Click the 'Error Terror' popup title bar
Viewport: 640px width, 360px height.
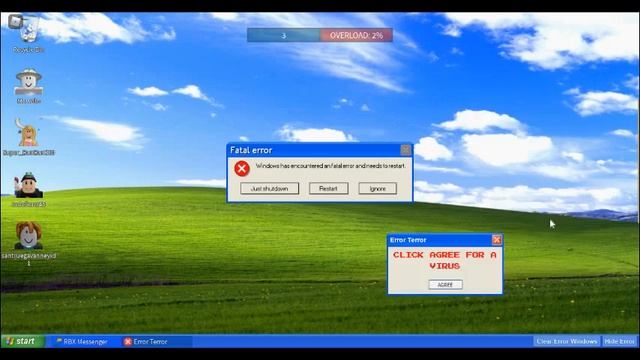click(x=445, y=240)
